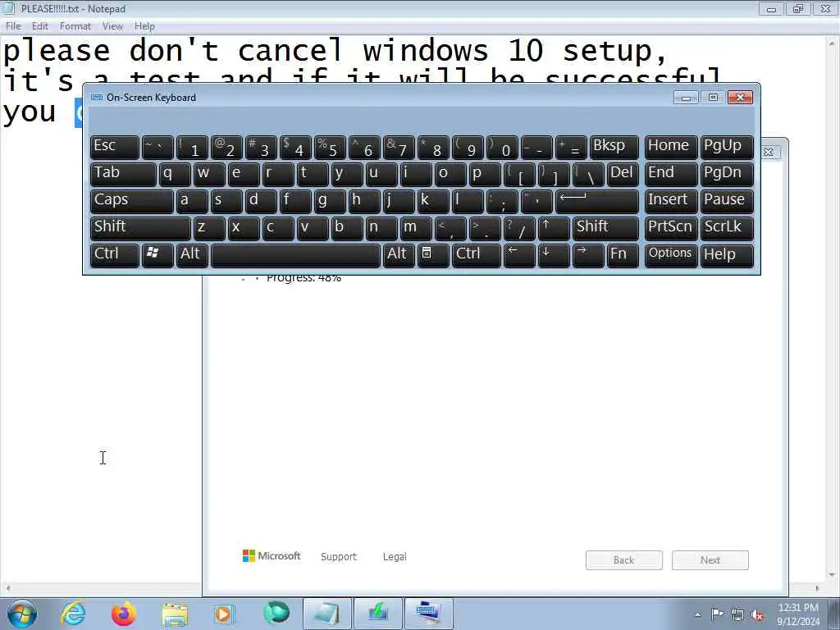Click the Pause key on keyboard
Screen dimensions: 840x630
pos(727,201)
